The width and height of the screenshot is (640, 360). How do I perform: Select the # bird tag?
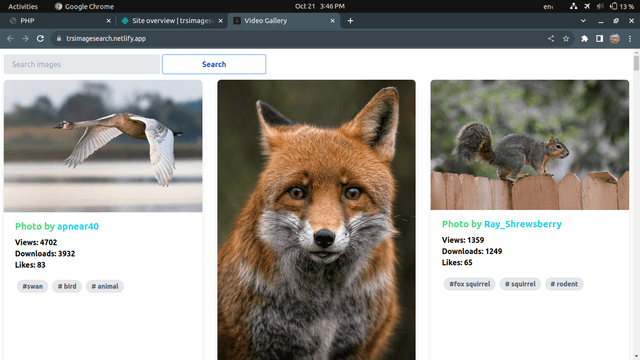tap(67, 286)
